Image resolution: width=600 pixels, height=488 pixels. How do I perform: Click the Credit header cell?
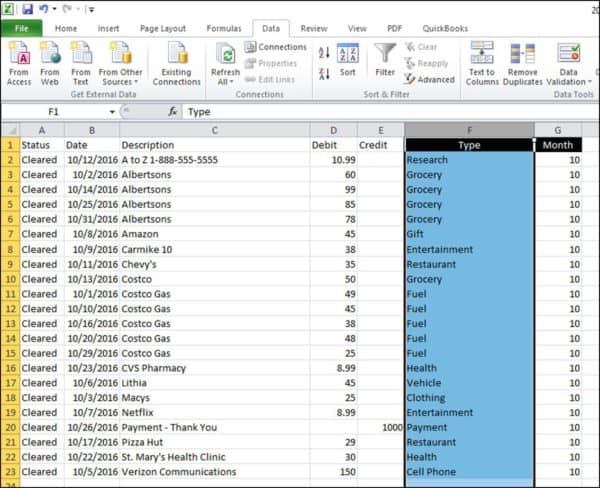point(381,145)
